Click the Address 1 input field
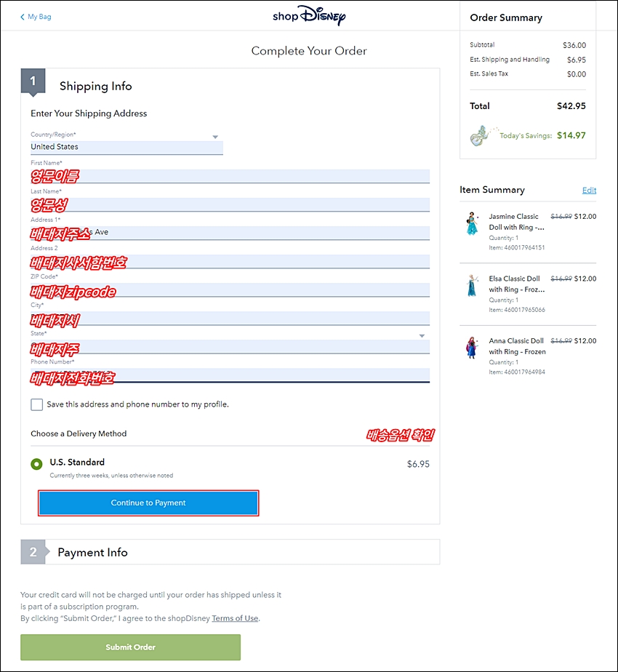618x672 pixels. click(x=230, y=233)
